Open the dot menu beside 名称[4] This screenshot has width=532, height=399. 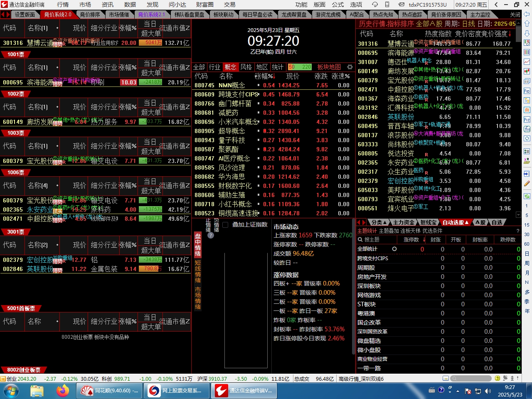click(57, 185)
